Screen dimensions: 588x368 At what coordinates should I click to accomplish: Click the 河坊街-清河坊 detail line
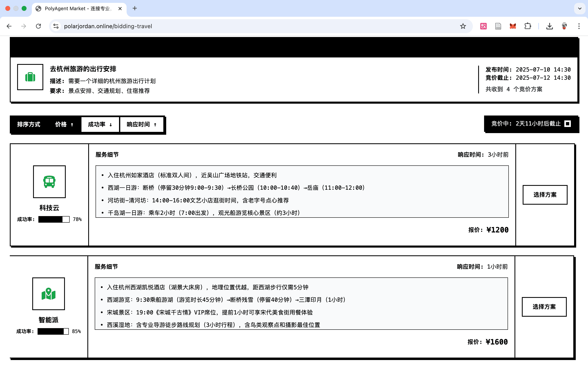[198, 200]
